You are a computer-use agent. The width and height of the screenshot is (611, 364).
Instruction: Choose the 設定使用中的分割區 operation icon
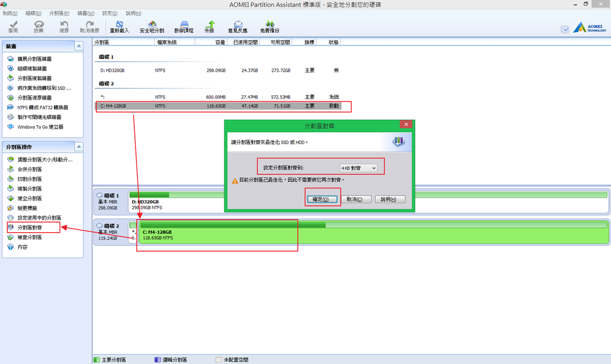pyautogui.click(x=11, y=218)
